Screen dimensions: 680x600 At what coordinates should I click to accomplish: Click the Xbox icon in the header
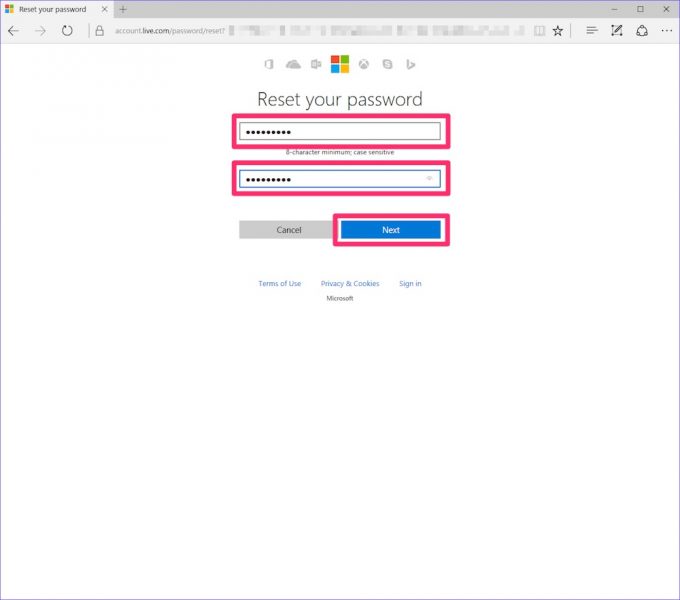(364, 65)
